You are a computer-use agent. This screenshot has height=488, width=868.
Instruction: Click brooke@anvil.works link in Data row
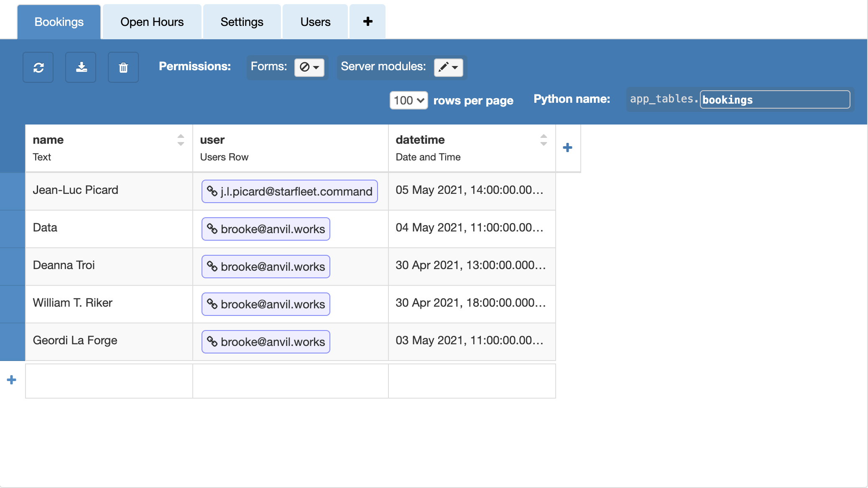click(266, 229)
